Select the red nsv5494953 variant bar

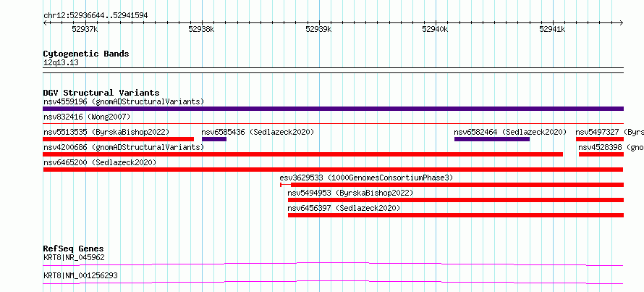click(x=456, y=200)
